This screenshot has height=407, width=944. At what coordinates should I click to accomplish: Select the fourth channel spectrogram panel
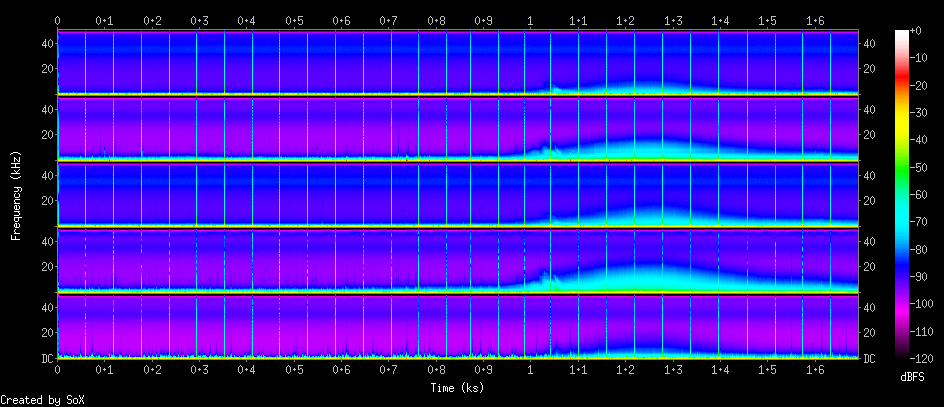click(x=457, y=260)
